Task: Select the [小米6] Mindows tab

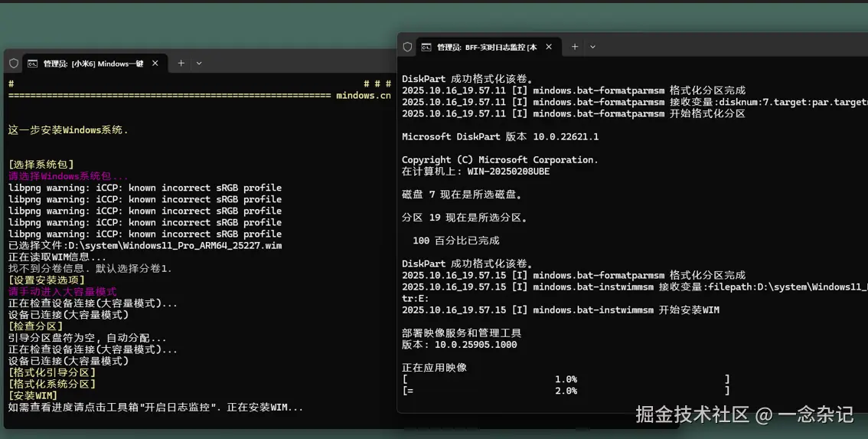Action: pyautogui.click(x=94, y=63)
